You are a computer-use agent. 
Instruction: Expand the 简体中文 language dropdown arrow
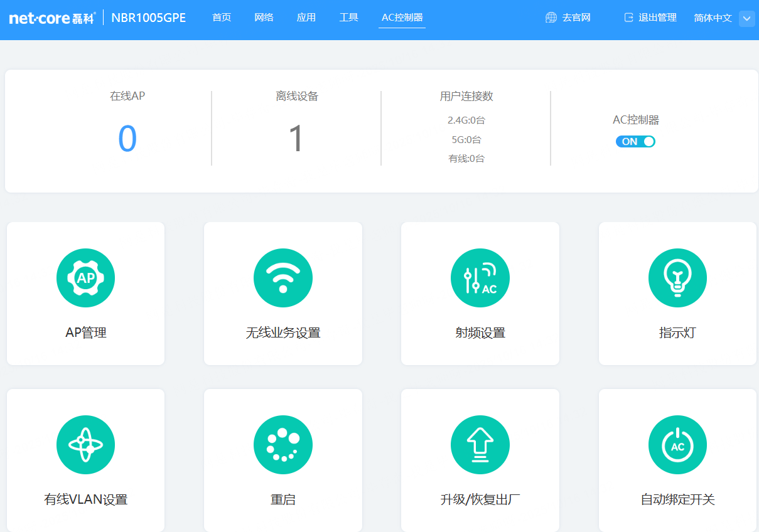(746, 18)
